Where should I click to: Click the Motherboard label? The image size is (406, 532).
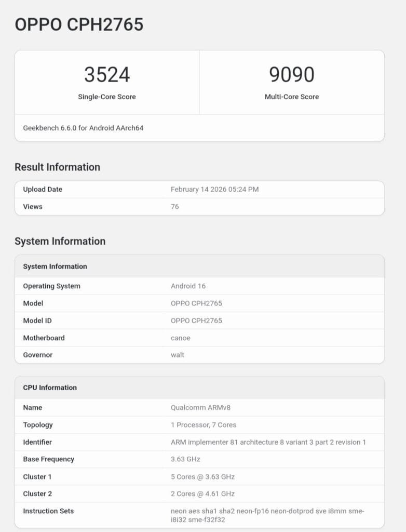44,338
